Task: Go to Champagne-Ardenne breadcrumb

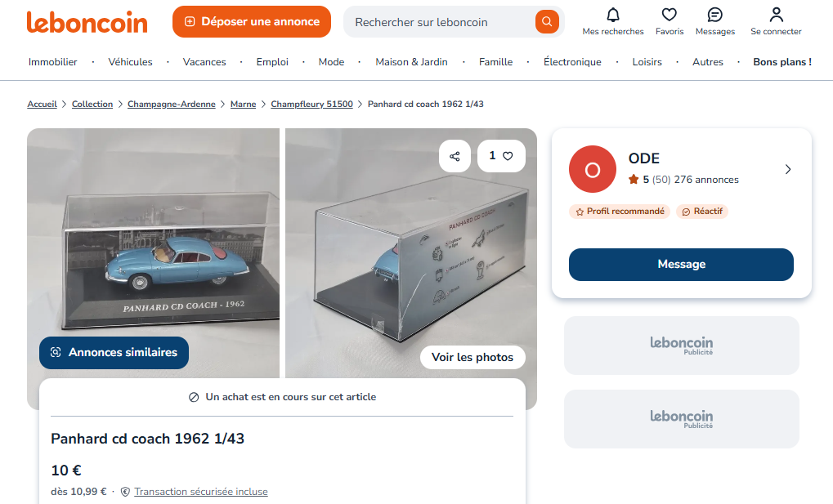Action: coord(172,104)
